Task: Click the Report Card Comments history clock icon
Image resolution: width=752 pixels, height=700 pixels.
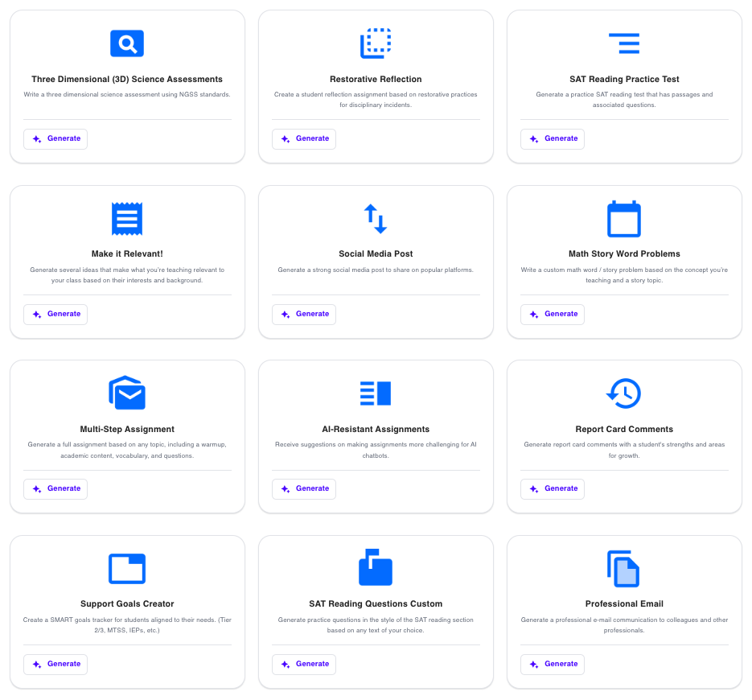Action: pyautogui.click(x=624, y=393)
